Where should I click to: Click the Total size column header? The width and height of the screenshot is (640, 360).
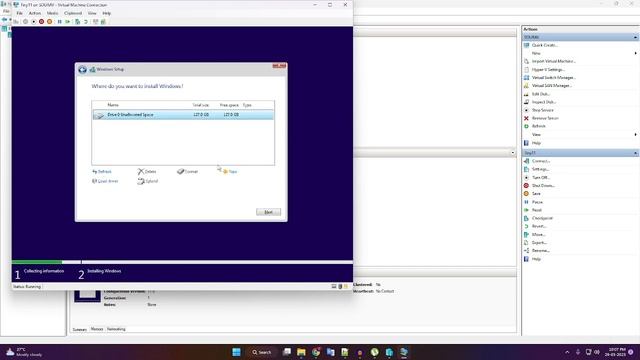(200, 105)
